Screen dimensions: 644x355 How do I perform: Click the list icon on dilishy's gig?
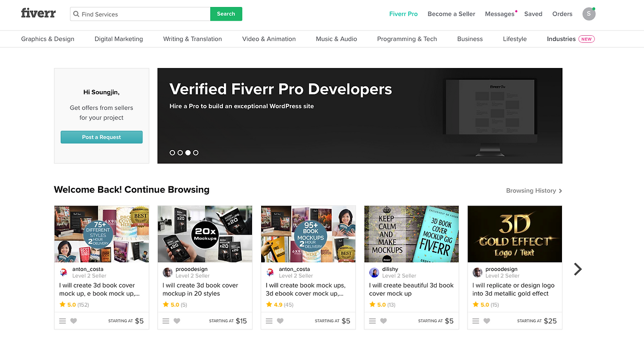(372, 321)
